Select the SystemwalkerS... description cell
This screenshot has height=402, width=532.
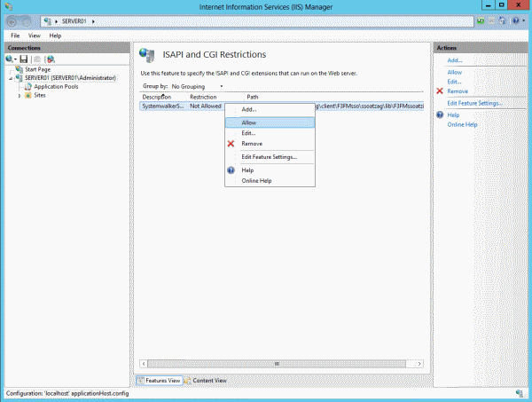(163, 106)
